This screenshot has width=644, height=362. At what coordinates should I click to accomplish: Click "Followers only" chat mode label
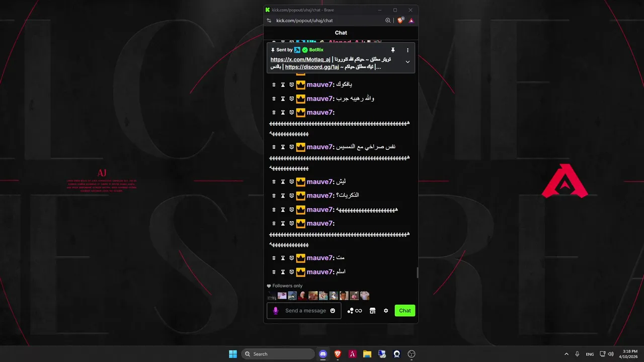click(287, 286)
